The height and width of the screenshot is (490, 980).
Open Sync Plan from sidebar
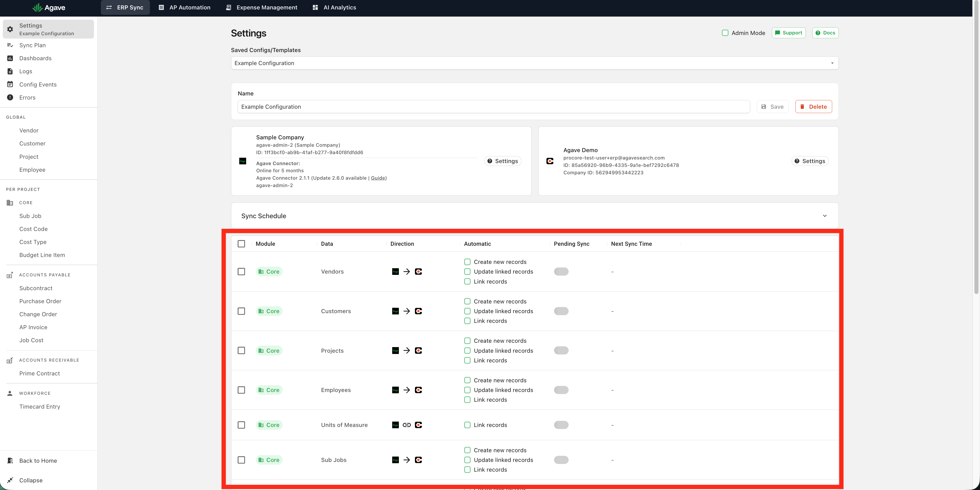[x=32, y=45]
